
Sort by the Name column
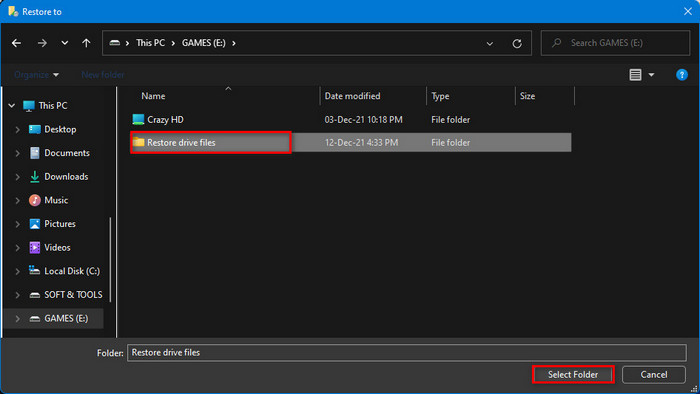153,96
